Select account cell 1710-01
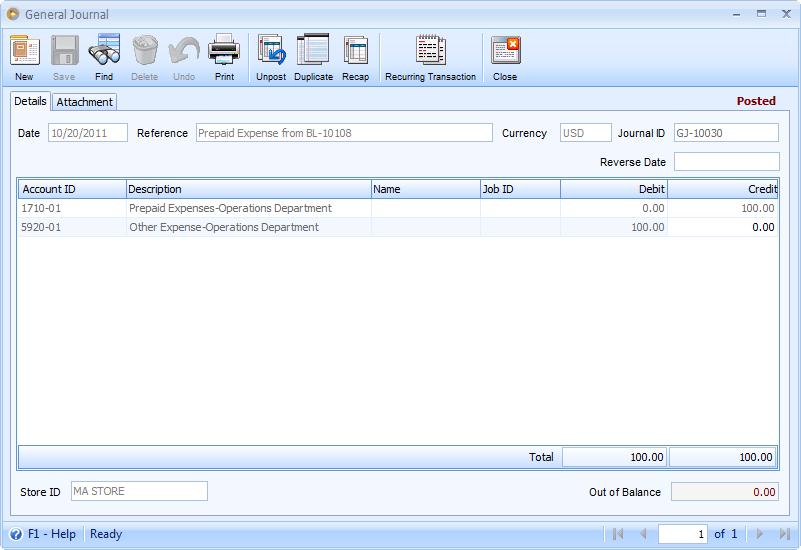 (x=72, y=208)
